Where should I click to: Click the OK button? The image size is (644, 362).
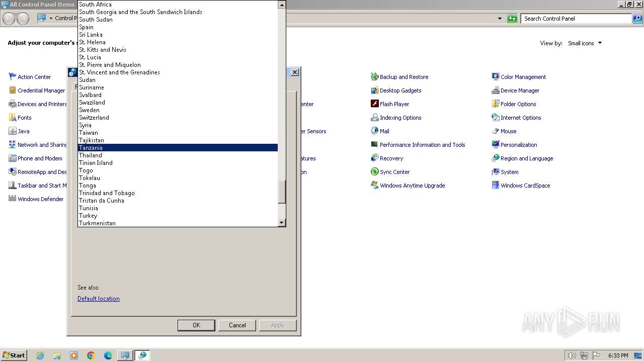coord(196,325)
